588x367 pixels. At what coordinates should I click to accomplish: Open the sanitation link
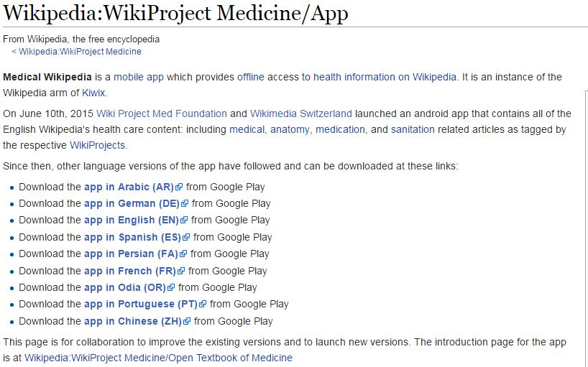tap(413, 129)
